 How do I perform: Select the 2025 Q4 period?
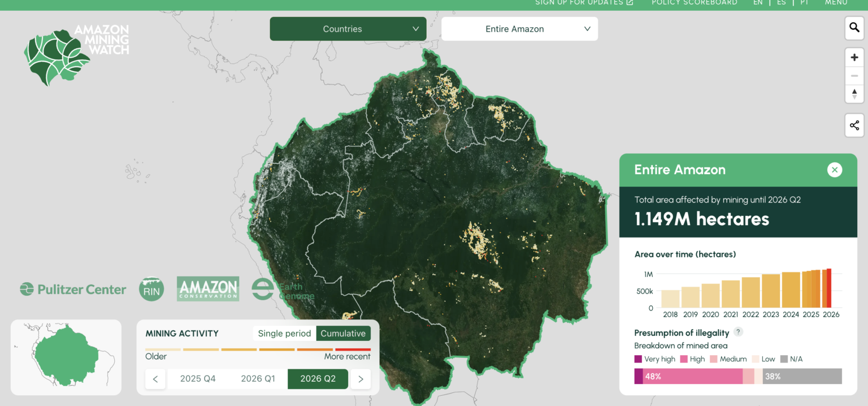click(x=198, y=379)
